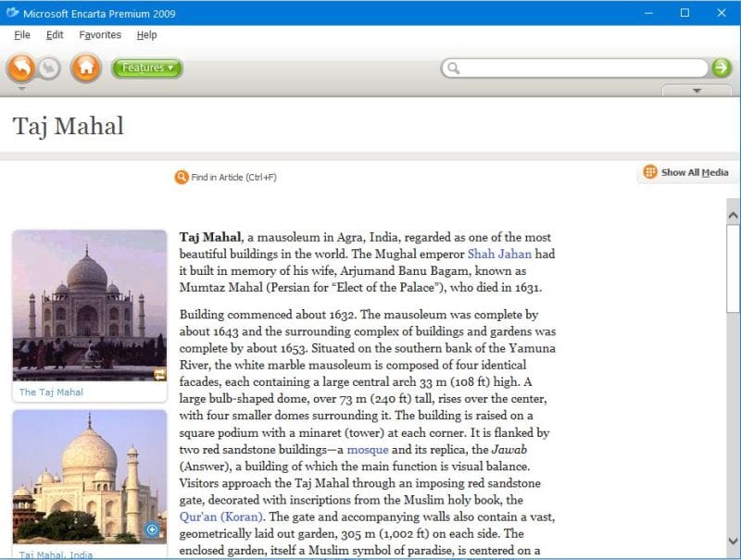Click the orange Back arrow button

point(21,68)
